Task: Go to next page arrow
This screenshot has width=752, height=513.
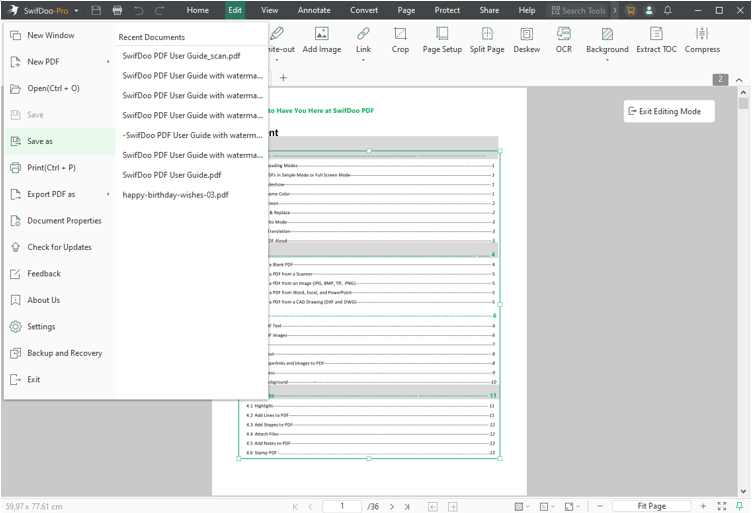Action: tap(392, 506)
